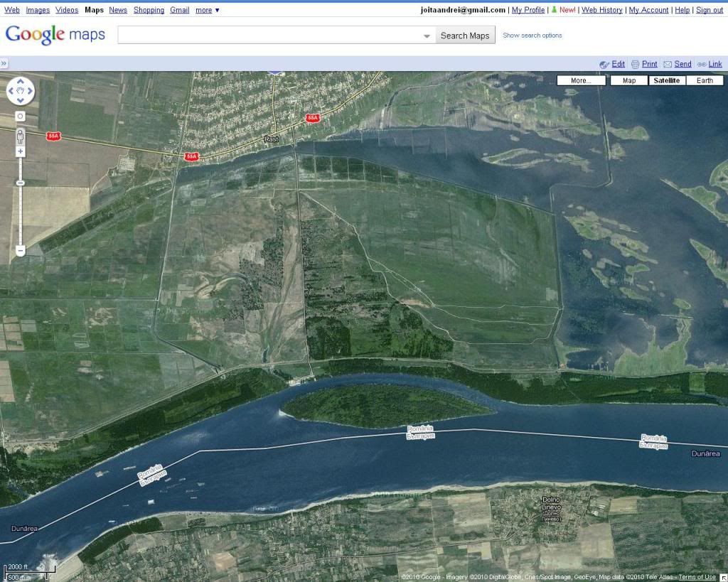The height and width of the screenshot is (582, 728).
Task: Click the small square button above the pegman
Action: (20, 116)
